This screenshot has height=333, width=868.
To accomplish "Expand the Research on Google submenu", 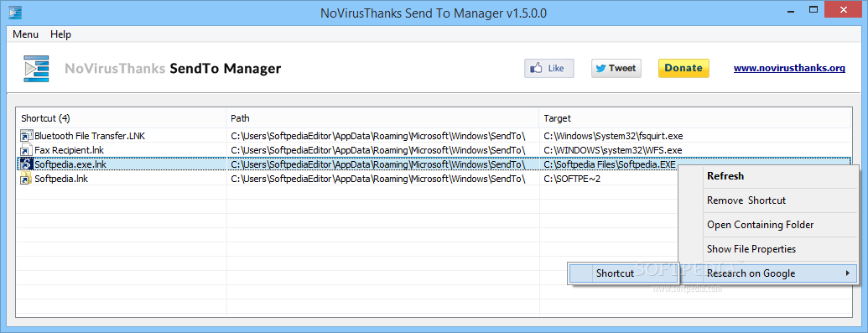I will coord(768,273).
